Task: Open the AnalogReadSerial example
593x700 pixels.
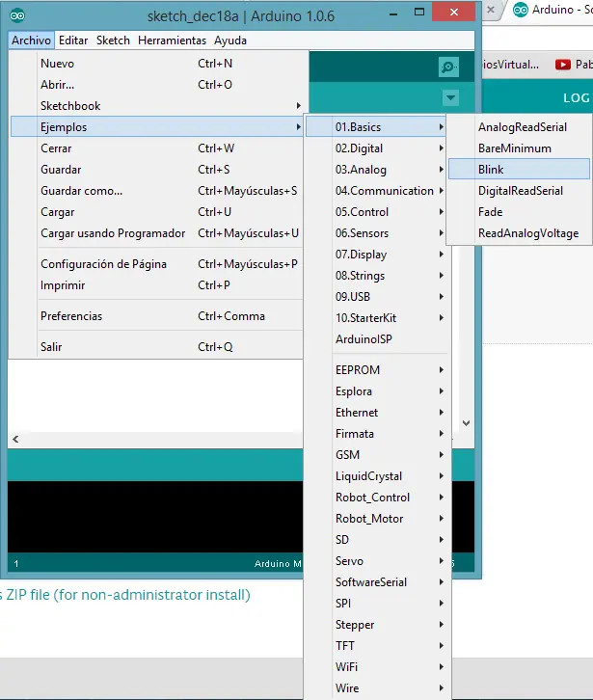Action: 520,126
